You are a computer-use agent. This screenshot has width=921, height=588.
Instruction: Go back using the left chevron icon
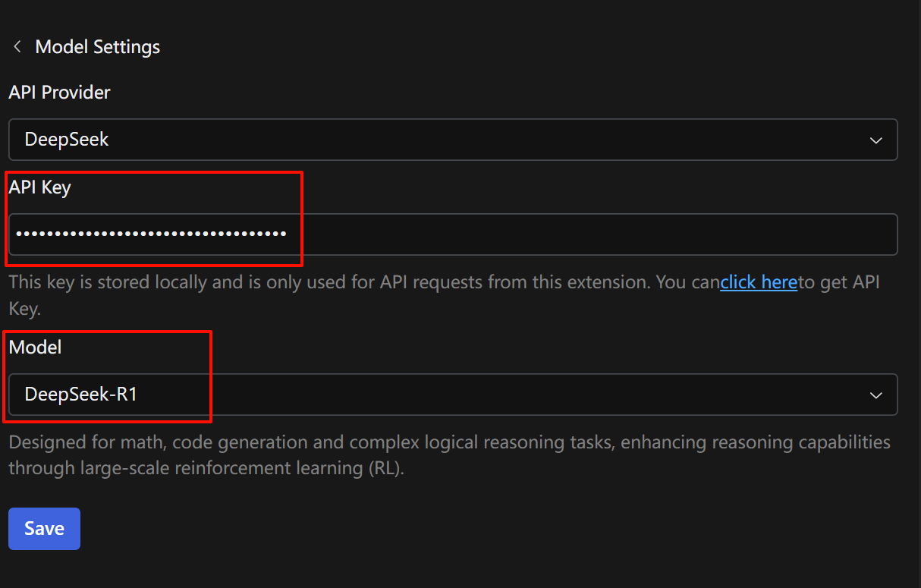click(x=17, y=47)
